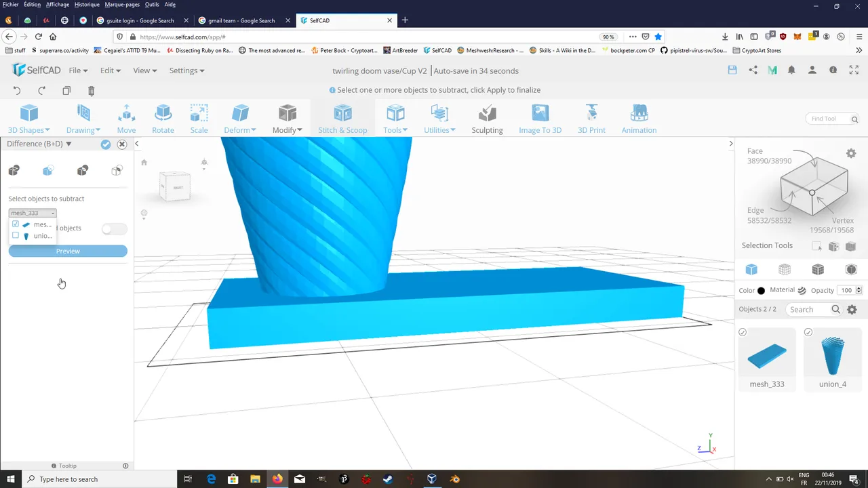The image size is (868, 488).
Task: Open Windows Start menu
Action: (11, 479)
